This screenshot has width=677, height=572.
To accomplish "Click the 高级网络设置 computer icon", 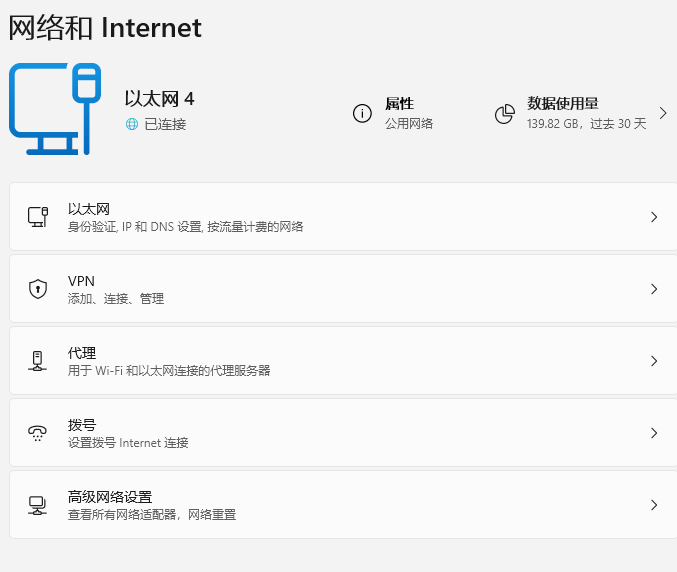I will (38, 505).
